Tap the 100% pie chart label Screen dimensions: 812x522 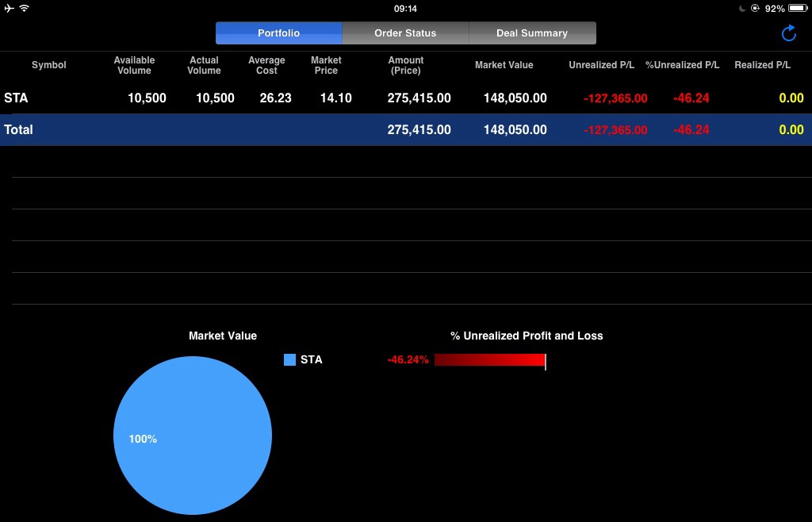pos(143,439)
